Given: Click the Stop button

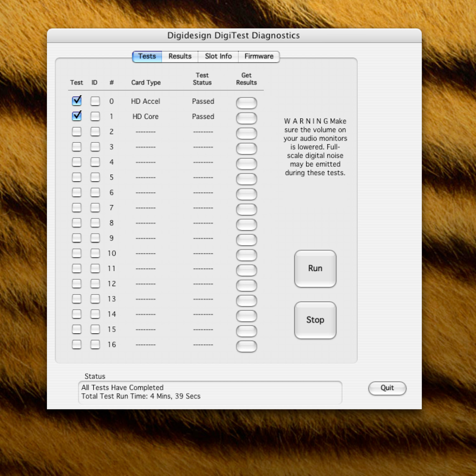Looking at the screenshot, I should click(x=315, y=320).
